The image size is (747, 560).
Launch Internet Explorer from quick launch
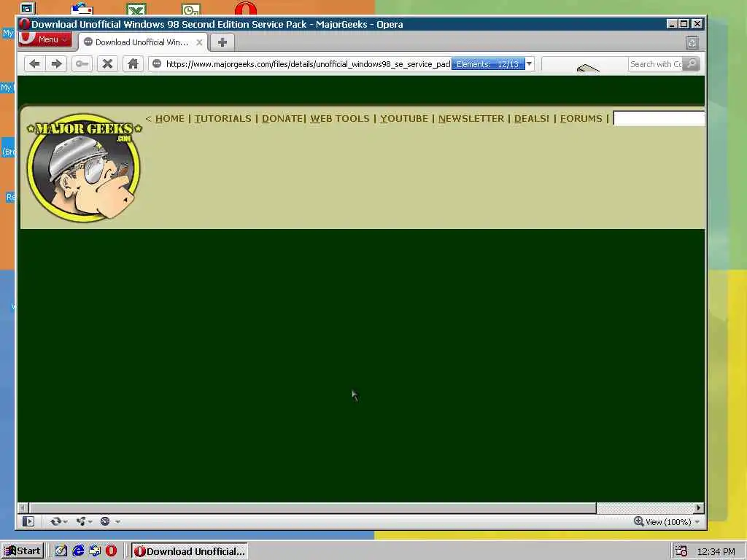click(77, 551)
